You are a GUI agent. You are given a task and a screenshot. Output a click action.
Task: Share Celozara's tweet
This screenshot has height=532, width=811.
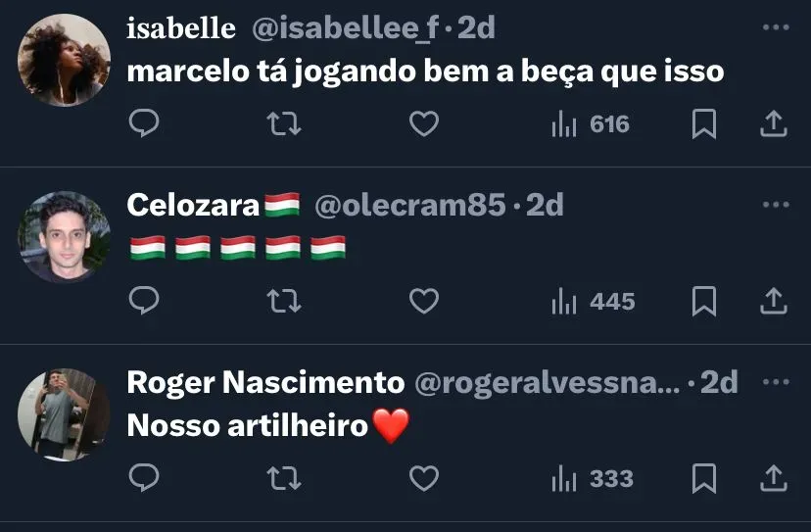pyautogui.click(x=773, y=301)
